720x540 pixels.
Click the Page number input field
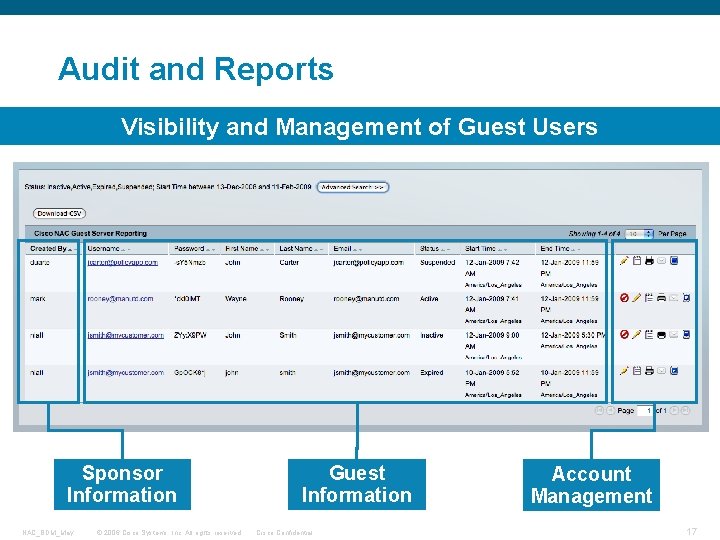[x=645, y=411]
